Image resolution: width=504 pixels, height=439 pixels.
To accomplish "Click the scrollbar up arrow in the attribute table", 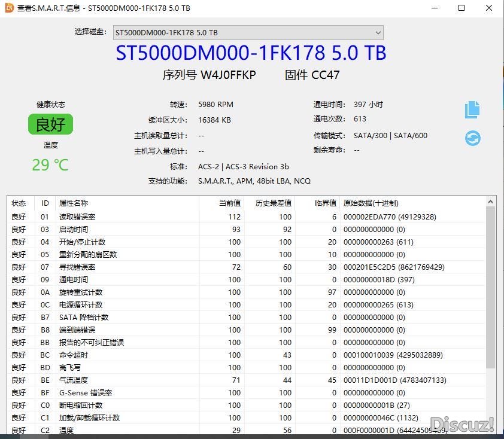I will click(490, 202).
